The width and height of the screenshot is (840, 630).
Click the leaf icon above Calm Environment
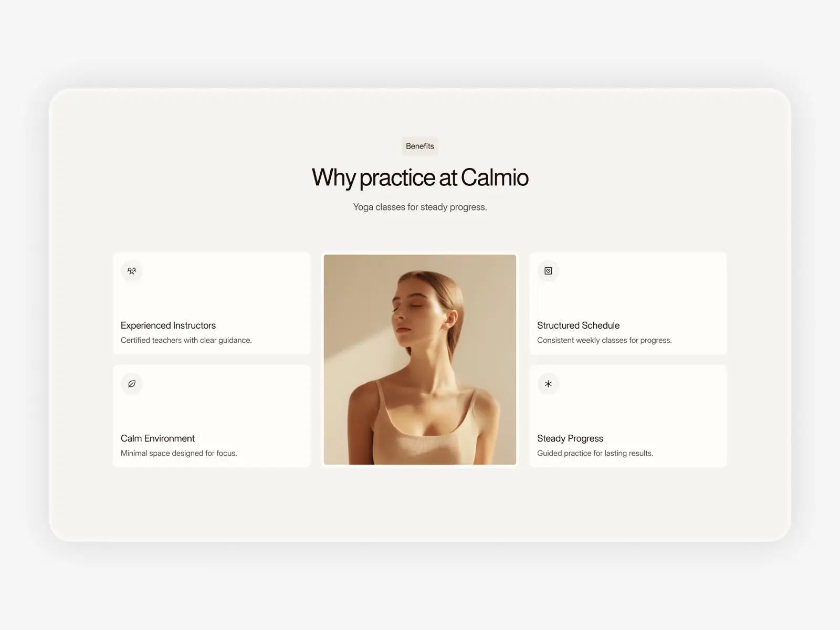pos(132,384)
